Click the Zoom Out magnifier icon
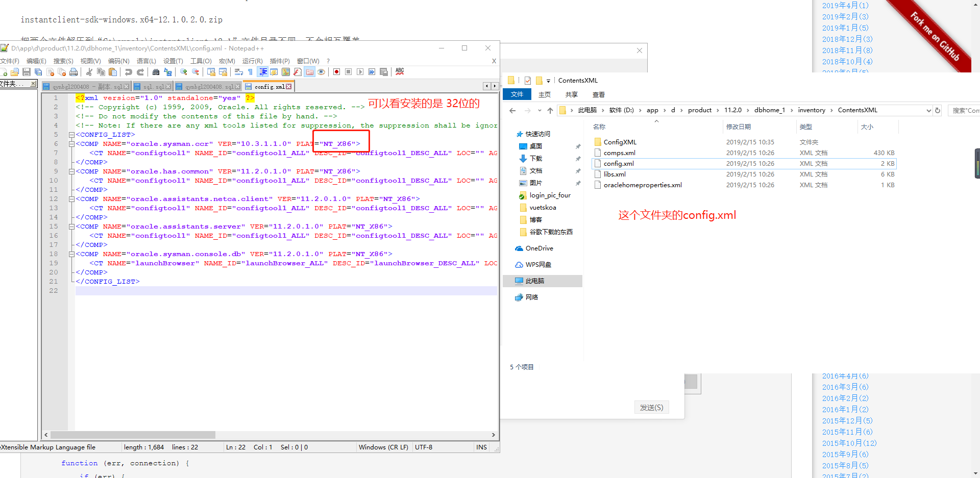 195,72
